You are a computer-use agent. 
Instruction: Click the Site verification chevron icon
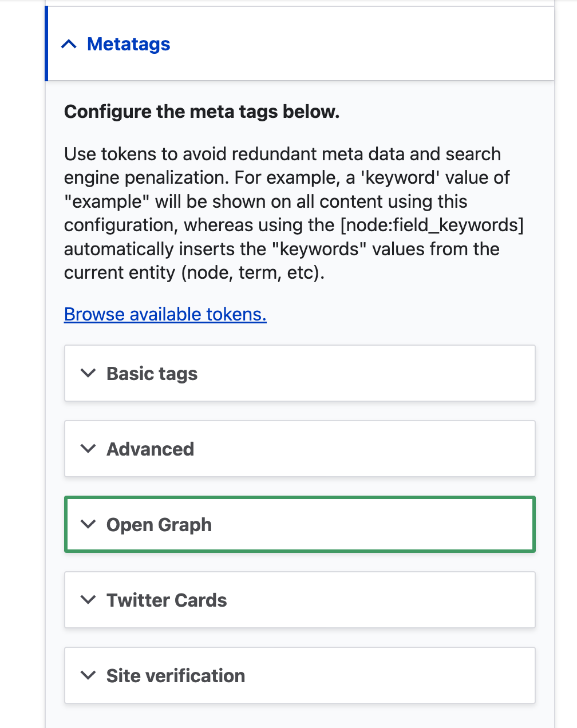point(88,675)
